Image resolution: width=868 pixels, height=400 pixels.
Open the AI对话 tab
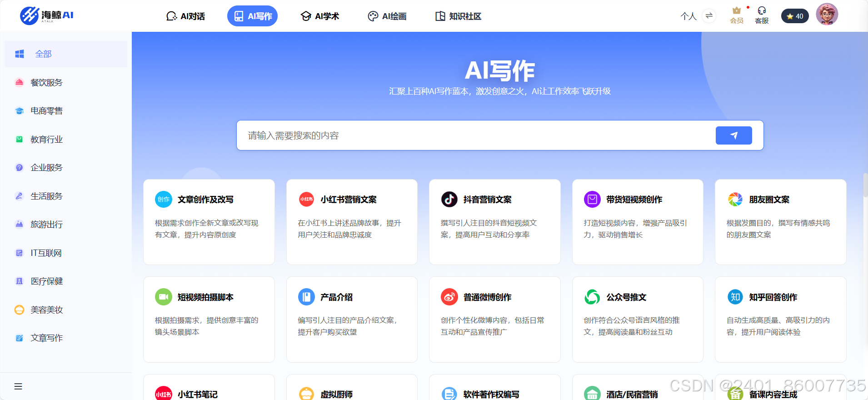pyautogui.click(x=185, y=16)
